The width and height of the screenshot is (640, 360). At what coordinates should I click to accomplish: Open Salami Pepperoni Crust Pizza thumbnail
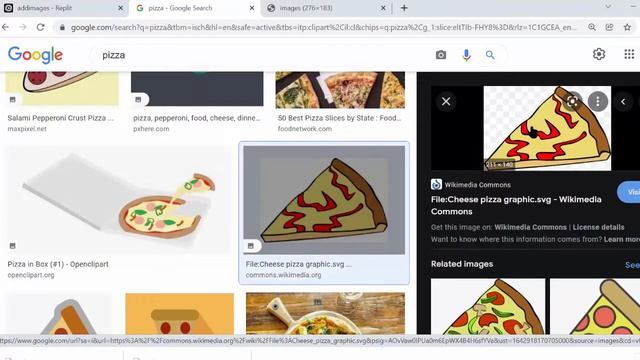[62, 89]
